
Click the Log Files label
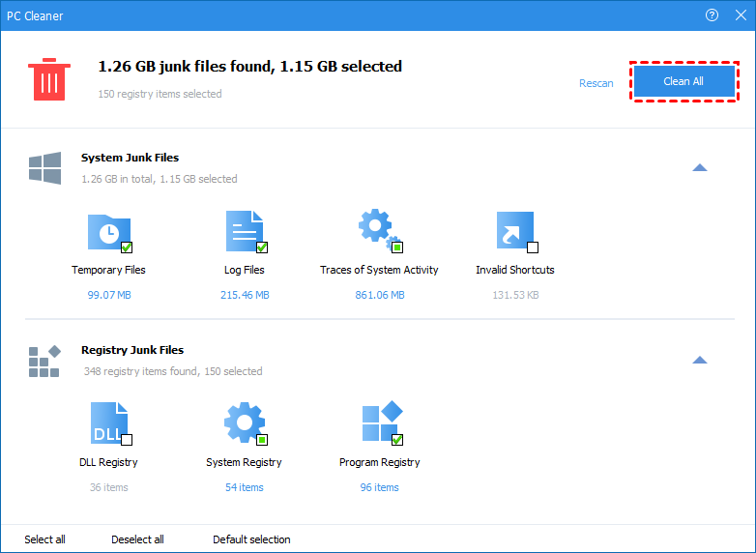245,270
